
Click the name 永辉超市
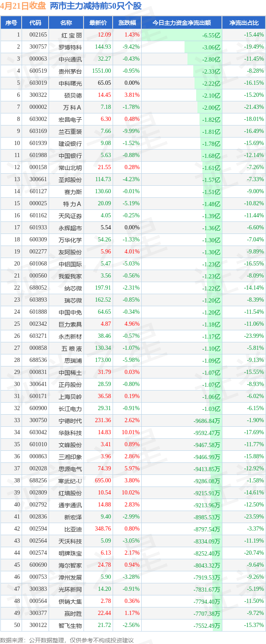(x=70, y=228)
